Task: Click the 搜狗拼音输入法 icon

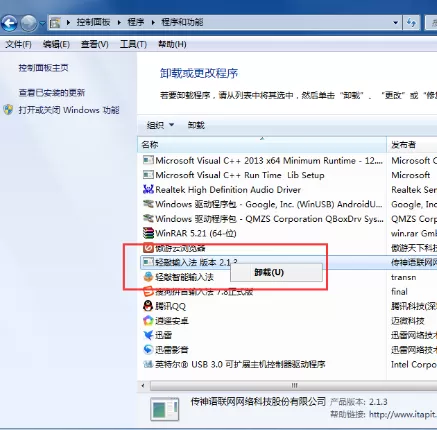Action: point(148,291)
